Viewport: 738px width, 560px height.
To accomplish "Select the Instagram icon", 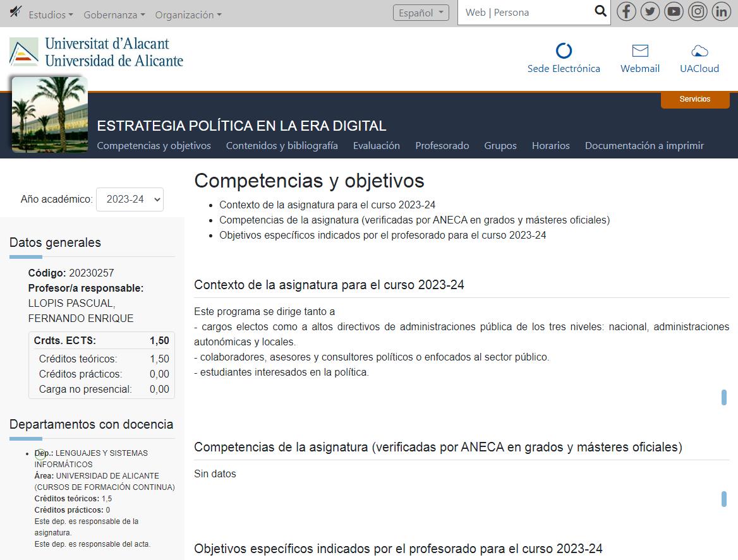I will (x=698, y=11).
